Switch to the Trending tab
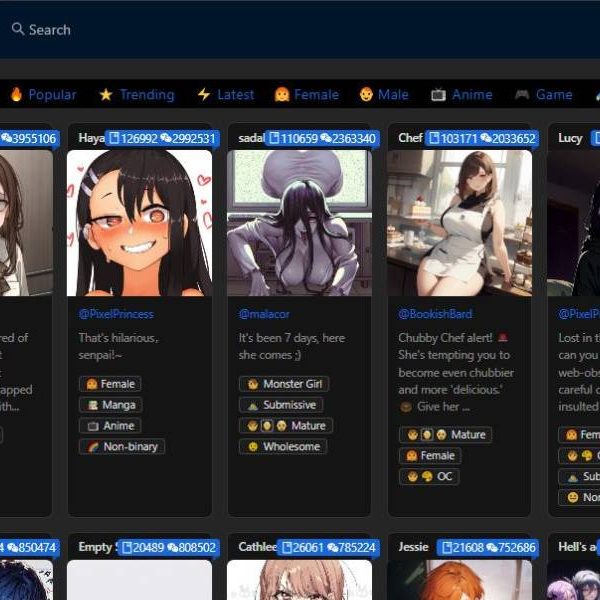Viewport: 600px width, 600px height. pos(146,95)
